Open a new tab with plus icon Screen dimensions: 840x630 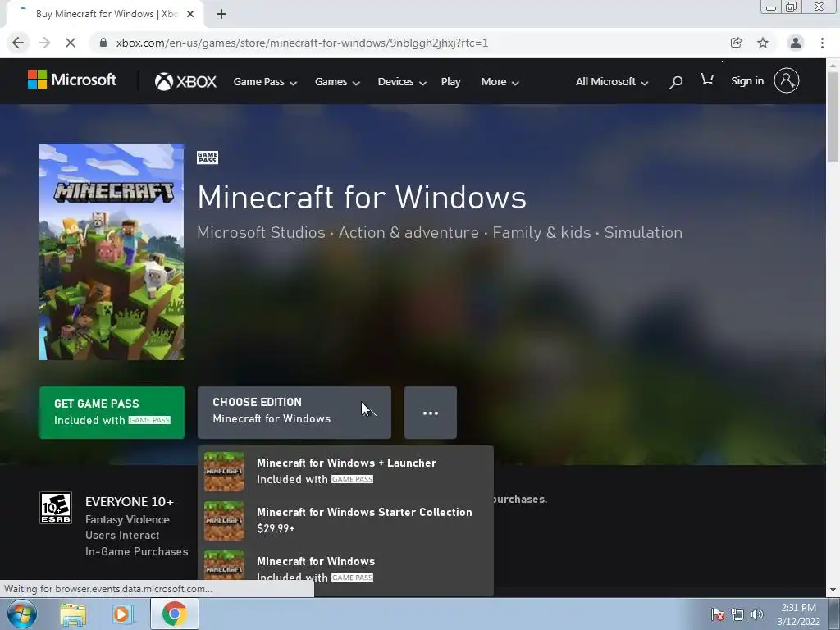click(x=221, y=14)
